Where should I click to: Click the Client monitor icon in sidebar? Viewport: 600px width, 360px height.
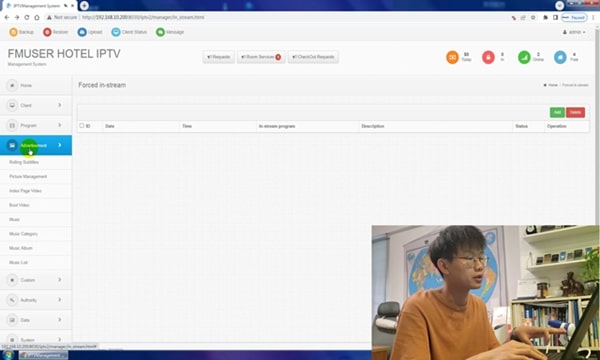pyautogui.click(x=12, y=105)
